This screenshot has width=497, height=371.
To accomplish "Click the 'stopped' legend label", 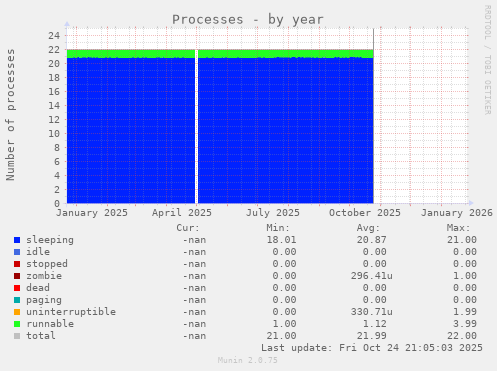I will [x=47, y=264].
